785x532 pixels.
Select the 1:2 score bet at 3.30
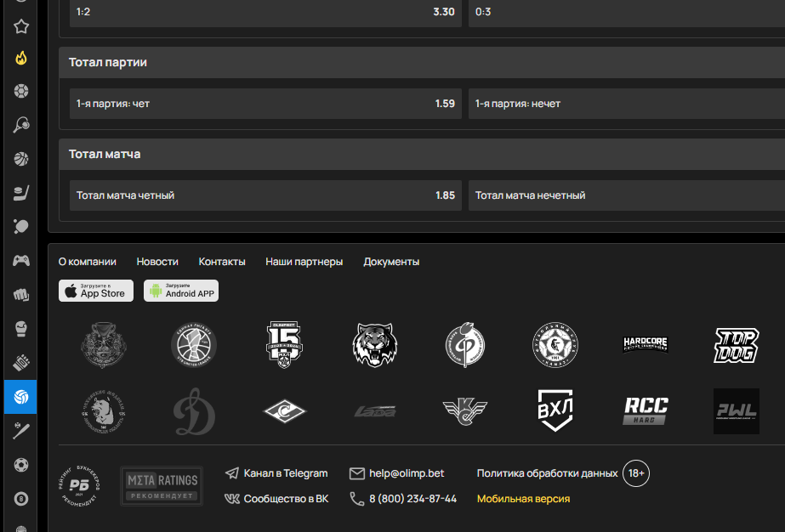(x=265, y=12)
